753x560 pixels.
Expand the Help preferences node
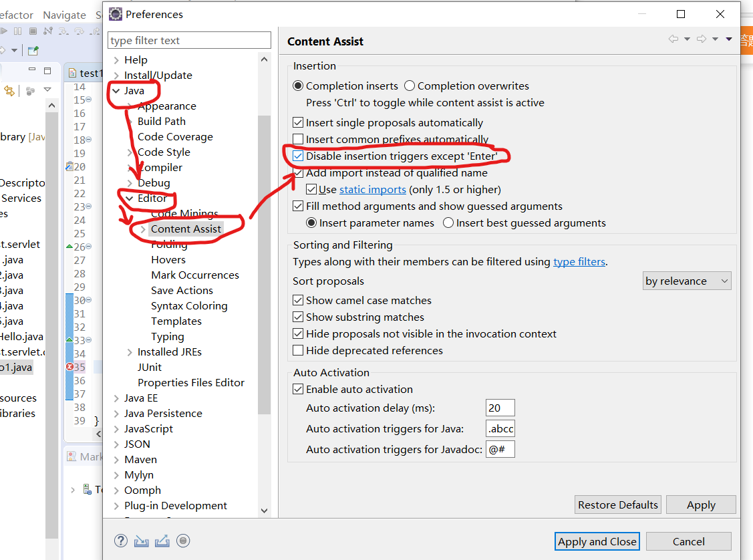click(117, 60)
